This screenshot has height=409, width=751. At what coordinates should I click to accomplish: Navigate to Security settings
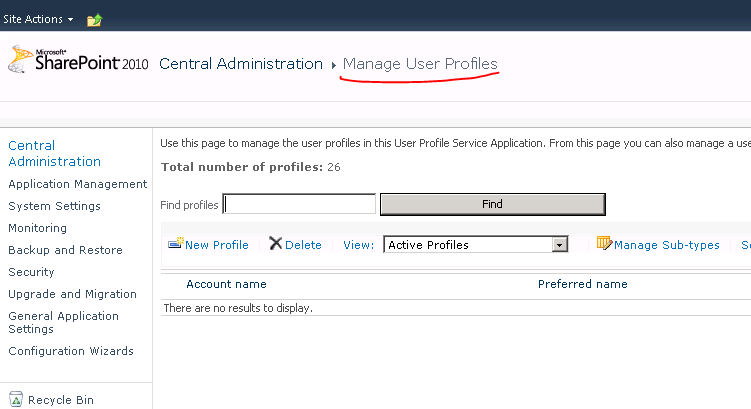click(31, 272)
